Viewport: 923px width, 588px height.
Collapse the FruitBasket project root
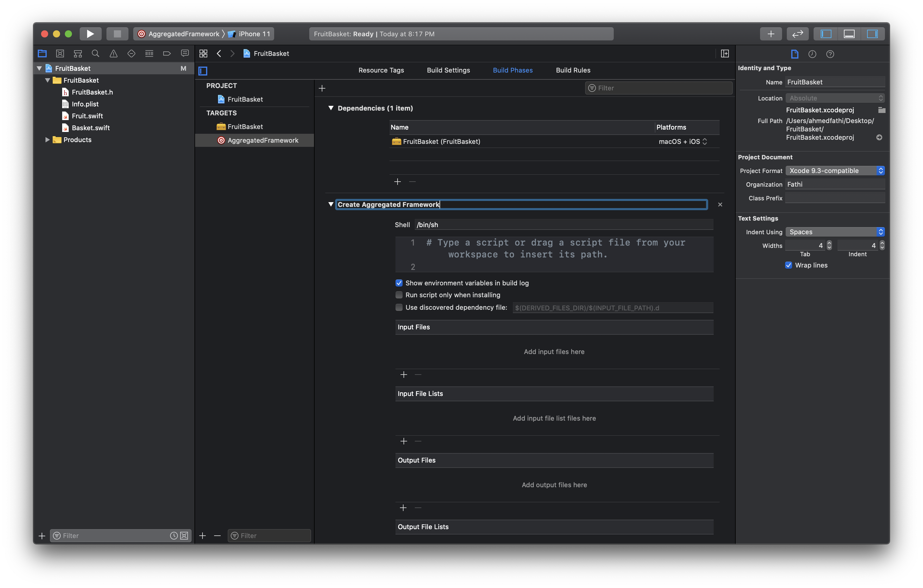point(39,68)
